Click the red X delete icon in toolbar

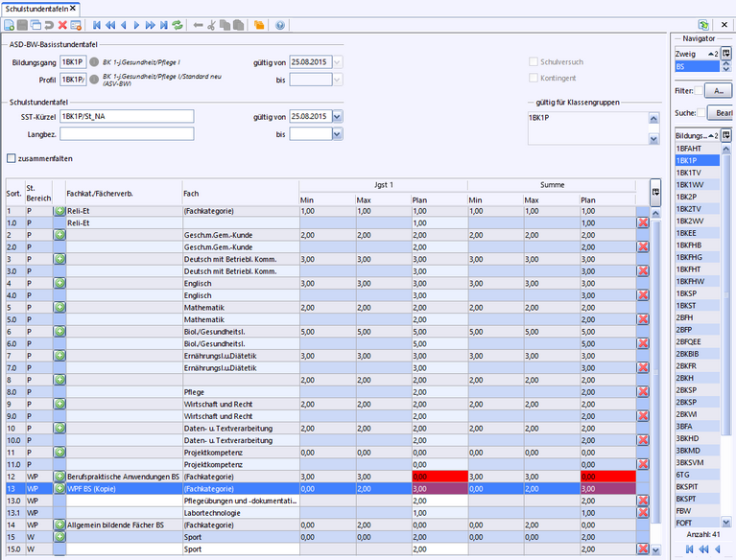click(x=62, y=24)
